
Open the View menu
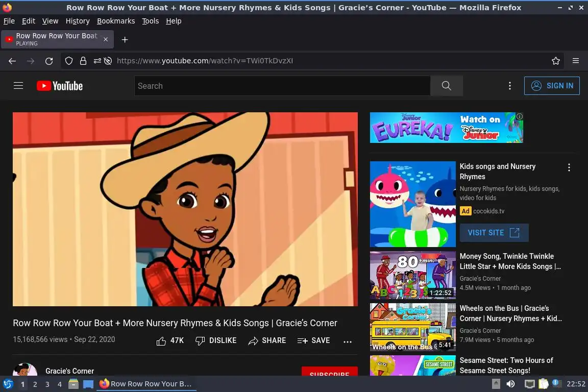coord(50,21)
